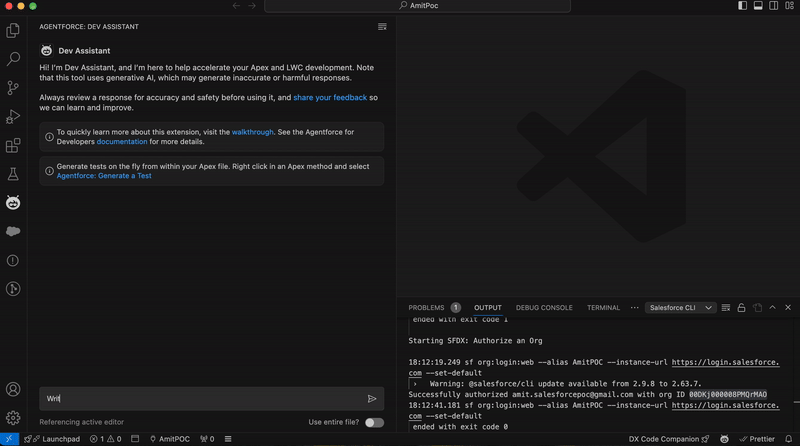Switch to the OUTPUT tab
The width and height of the screenshot is (800, 446).
pyautogui.click(x=488, y=308)
